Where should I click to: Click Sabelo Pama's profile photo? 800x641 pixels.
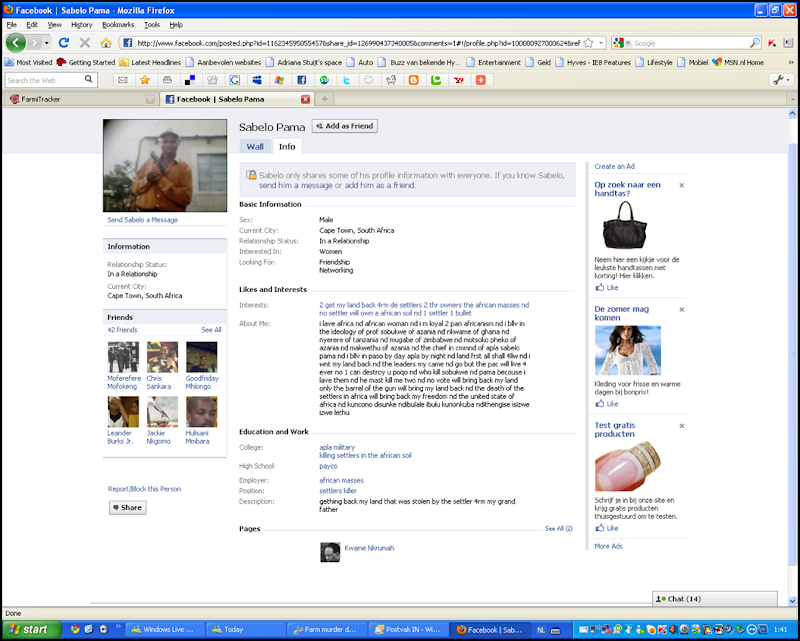(x=165, y=165)
